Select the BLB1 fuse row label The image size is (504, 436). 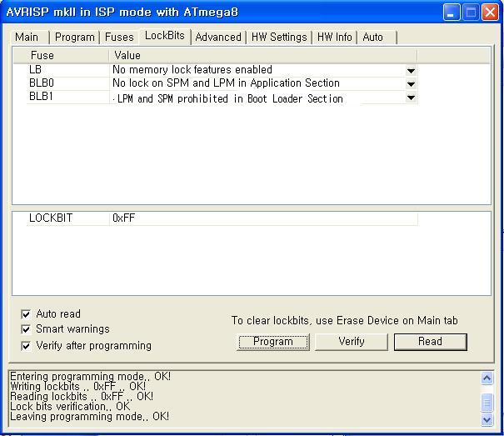click(41, 96)
